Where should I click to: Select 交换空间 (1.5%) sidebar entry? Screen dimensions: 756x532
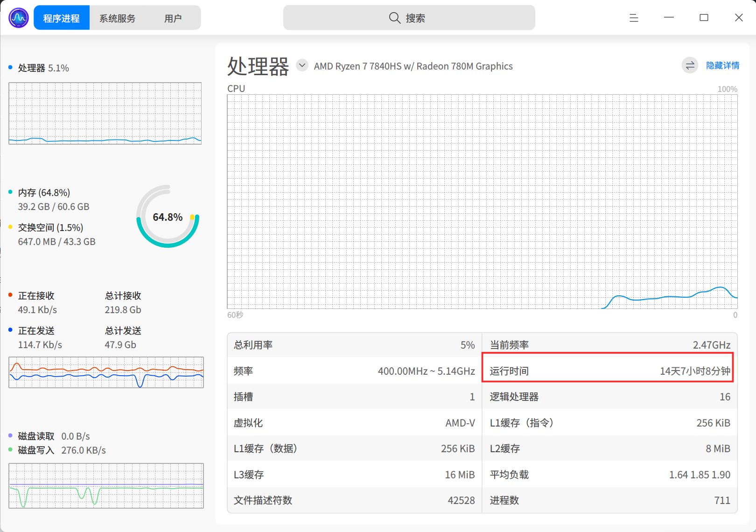click(x=57, y=235)
